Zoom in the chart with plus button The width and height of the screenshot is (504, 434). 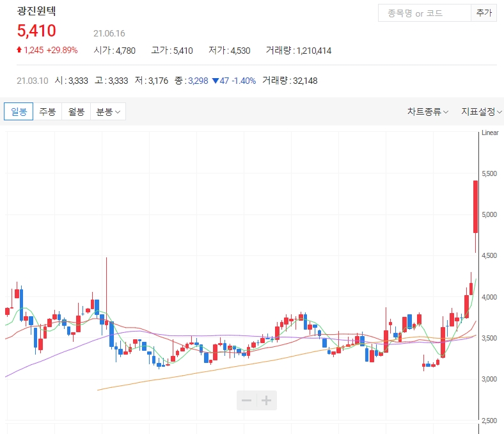pyautogui.click(x=267, y=401)
